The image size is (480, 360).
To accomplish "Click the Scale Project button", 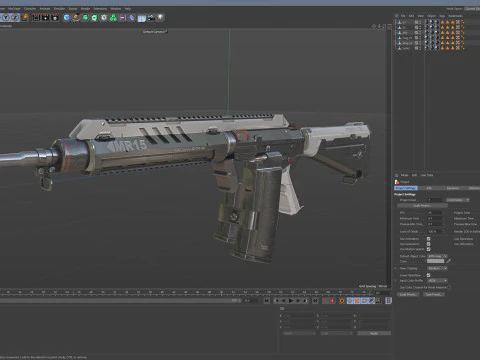I will [x=422, y=206].
